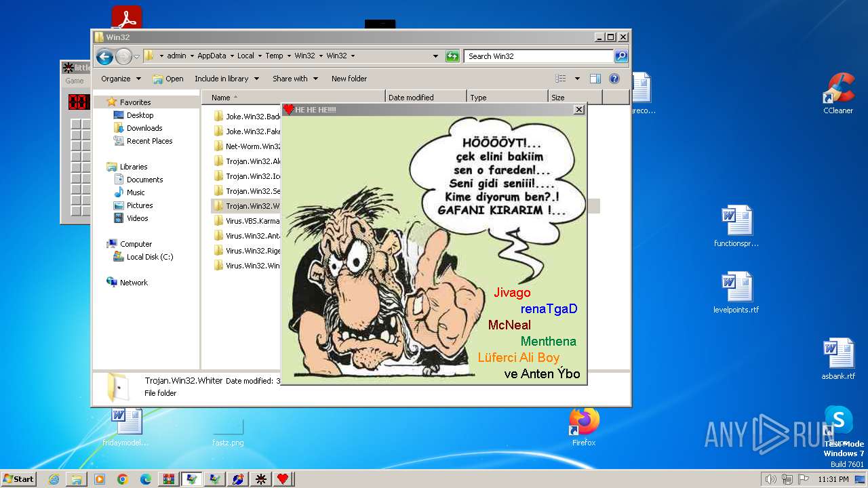Viewport: 868px width, 488px height.
Task: Launch Google Chrome from the taskbar
Action: [x=123, y=479]
